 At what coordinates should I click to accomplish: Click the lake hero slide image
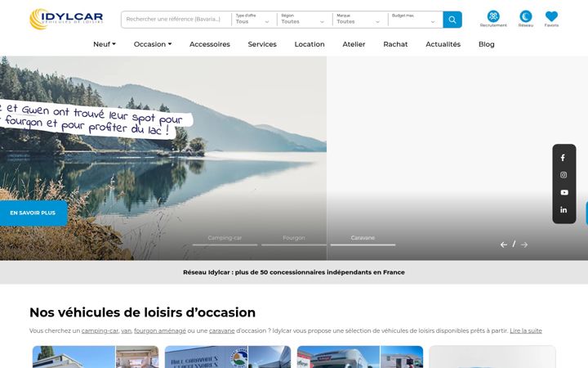coord(163,158)
